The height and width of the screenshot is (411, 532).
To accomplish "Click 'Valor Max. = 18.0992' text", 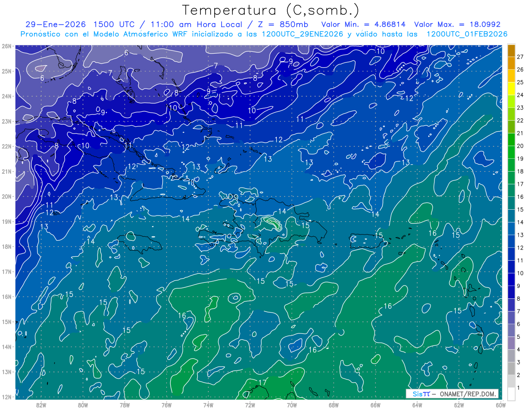I will (458, 24).
